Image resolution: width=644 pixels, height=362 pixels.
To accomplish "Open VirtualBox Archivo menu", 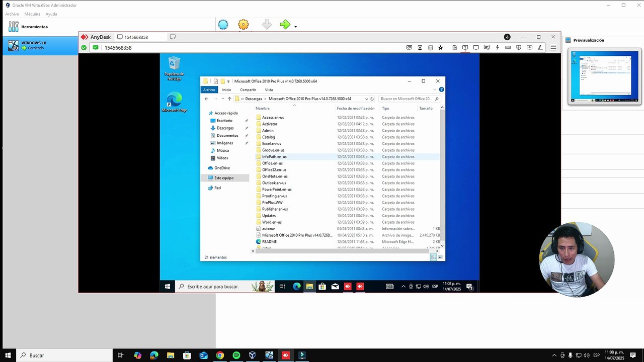I will pyautogui.click(x=12, y=14).
